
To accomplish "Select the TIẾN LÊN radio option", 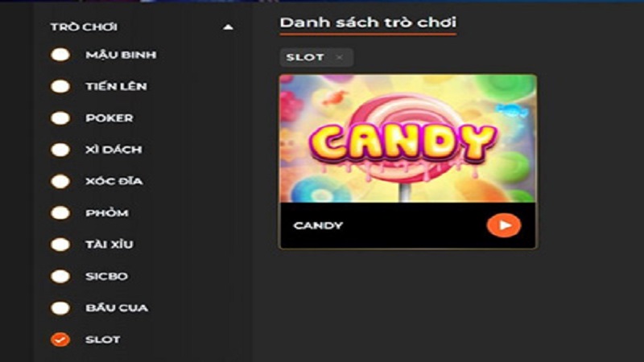I will coord(60,86).
